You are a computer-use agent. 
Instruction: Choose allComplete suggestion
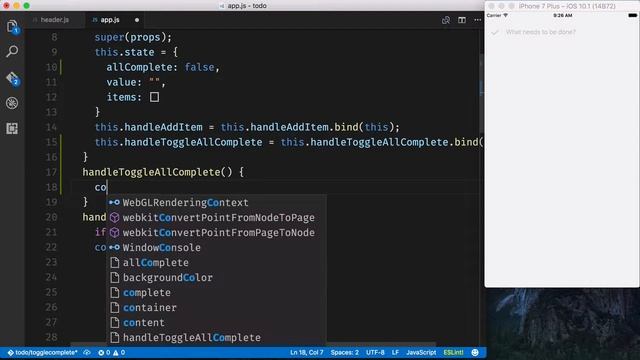tap(216, 262)
